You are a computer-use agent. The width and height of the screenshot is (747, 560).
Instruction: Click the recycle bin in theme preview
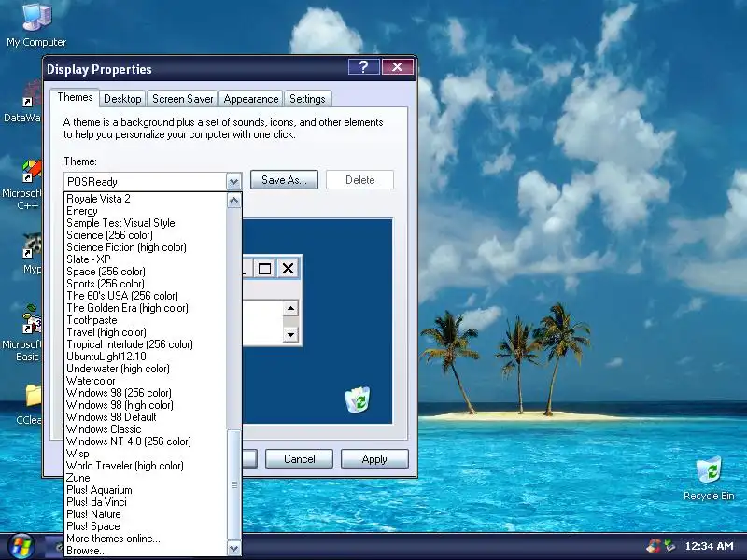tap(358, 399)
